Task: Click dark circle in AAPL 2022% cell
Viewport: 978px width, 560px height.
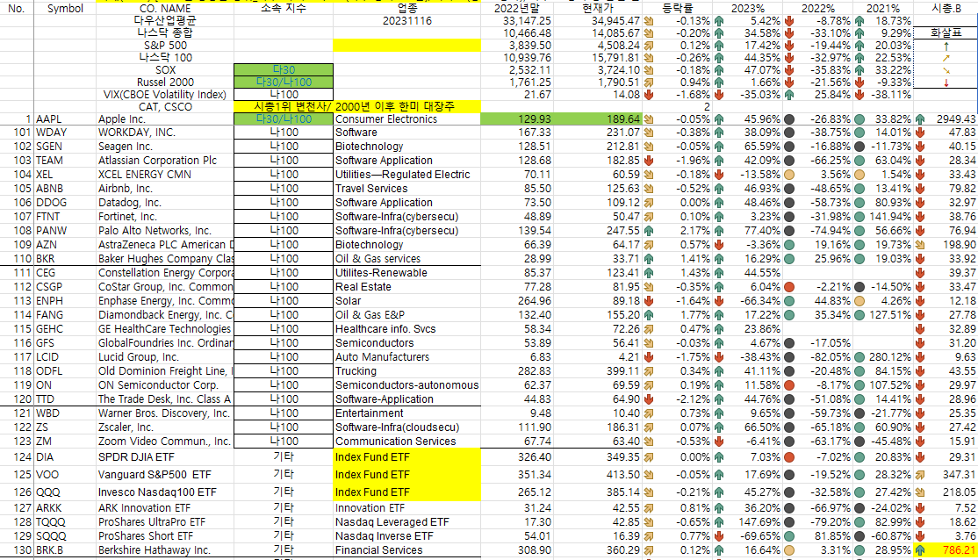Action: (x=789, y=119)
